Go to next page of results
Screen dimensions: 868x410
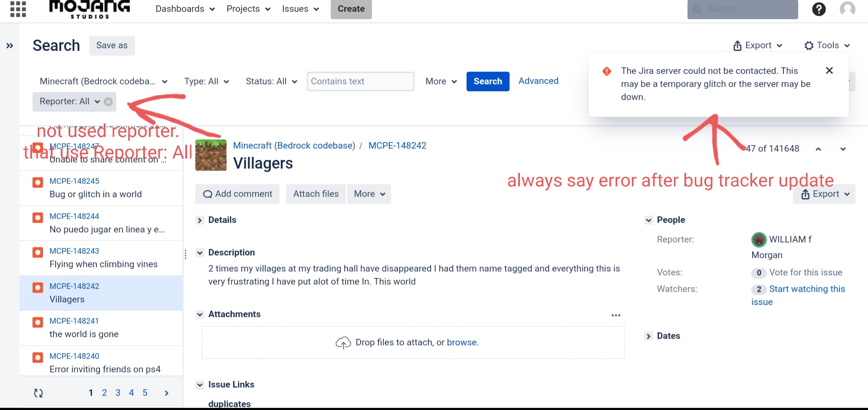click(x=166, y=393)
